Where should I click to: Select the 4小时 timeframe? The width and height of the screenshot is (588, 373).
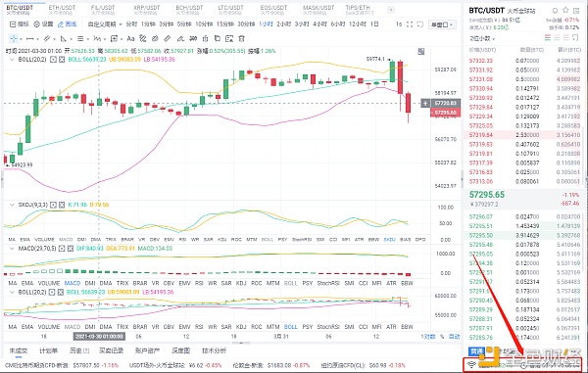(x=319, y=24)
